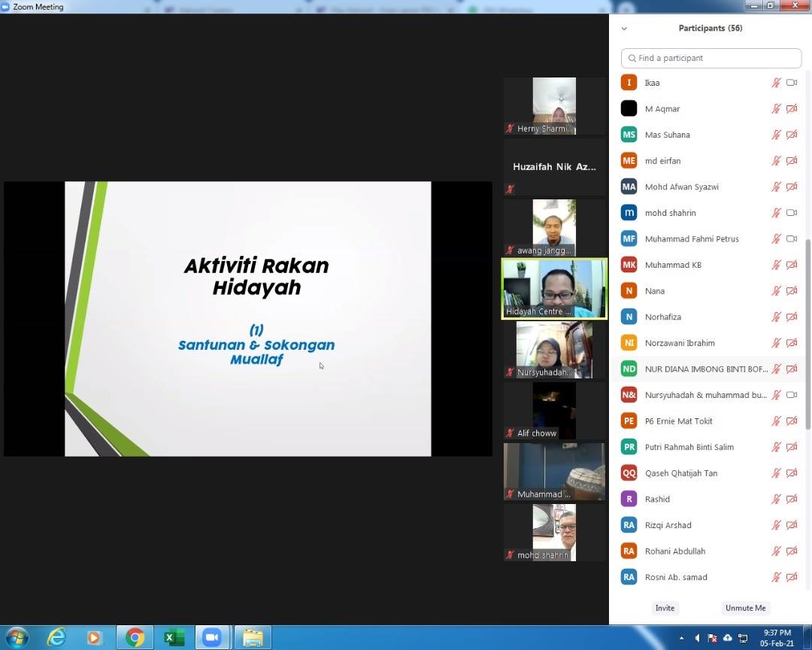Viewport: 812px width, 650px height.
Task: Click Muhammad Fahmi Petrus's video camera icon
Action: (792, 239)
